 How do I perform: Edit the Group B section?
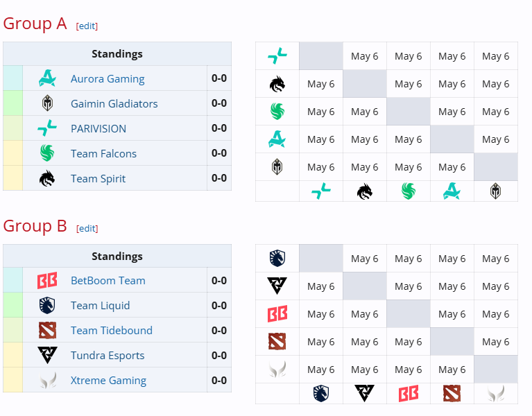87,229
